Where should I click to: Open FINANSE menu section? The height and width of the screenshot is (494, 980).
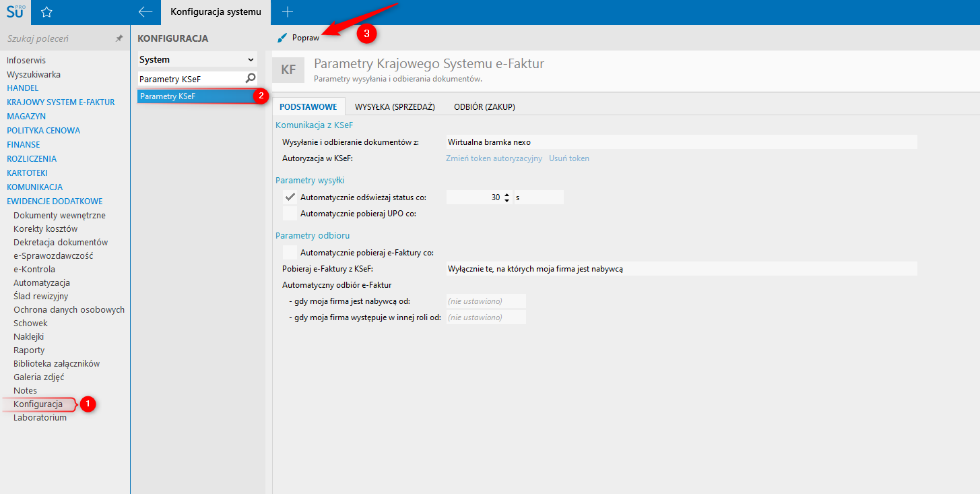24,145
